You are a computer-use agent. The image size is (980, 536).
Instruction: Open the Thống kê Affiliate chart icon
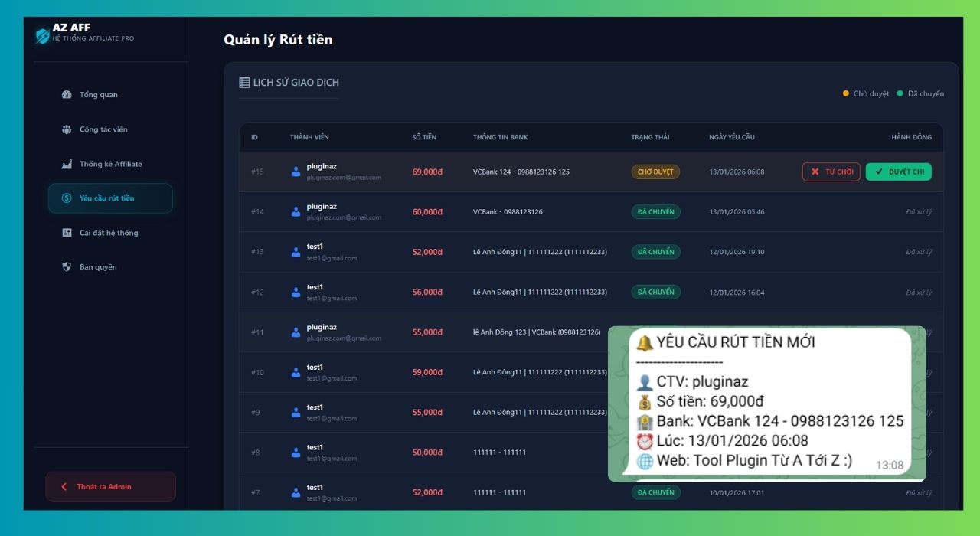[x=67, y=164]
